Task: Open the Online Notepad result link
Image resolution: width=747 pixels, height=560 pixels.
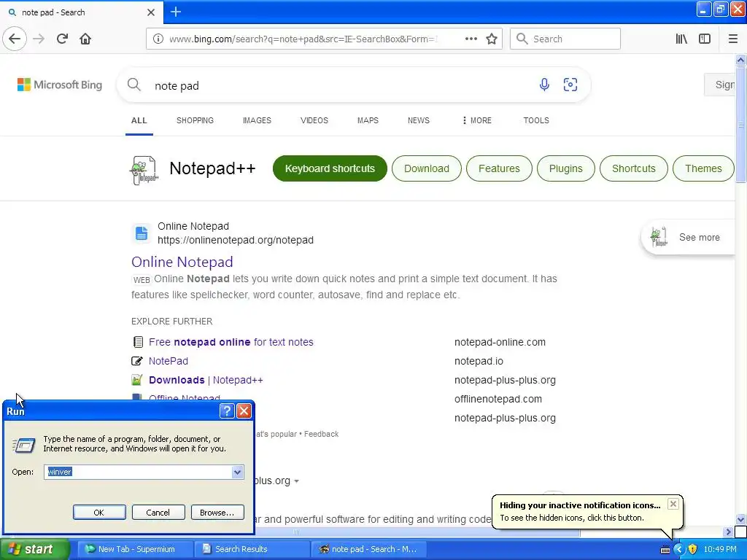Action: [x=182, y=262]
